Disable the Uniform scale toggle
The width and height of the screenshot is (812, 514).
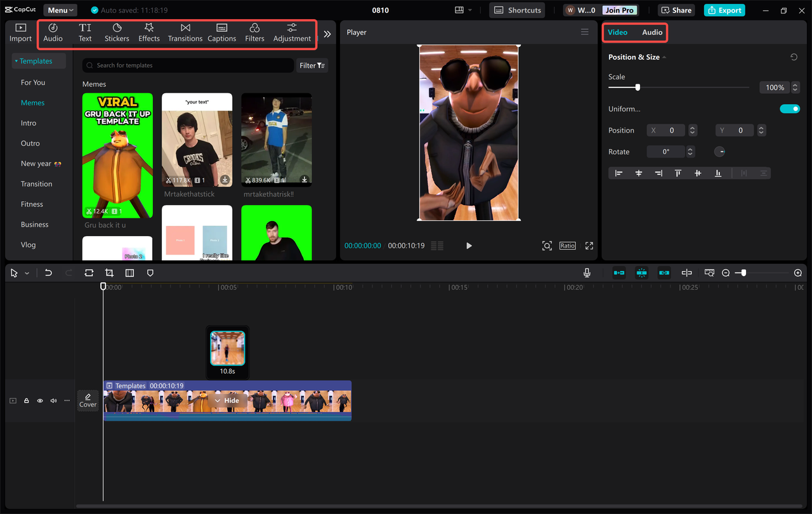coord(790,109)
